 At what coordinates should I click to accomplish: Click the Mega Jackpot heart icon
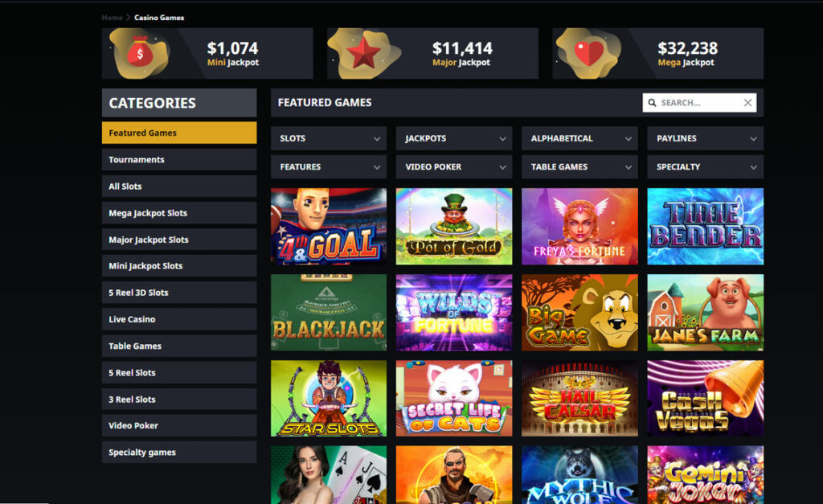(588, 54)
